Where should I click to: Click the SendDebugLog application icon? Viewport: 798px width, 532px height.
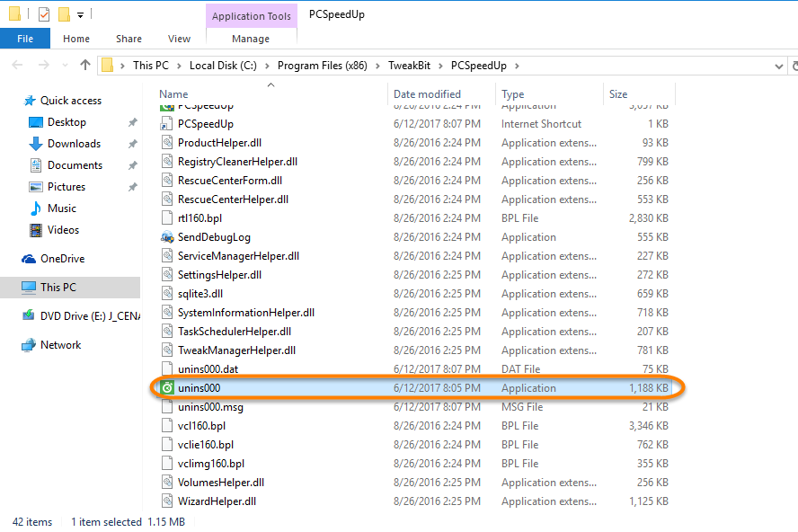click(167, 236)
